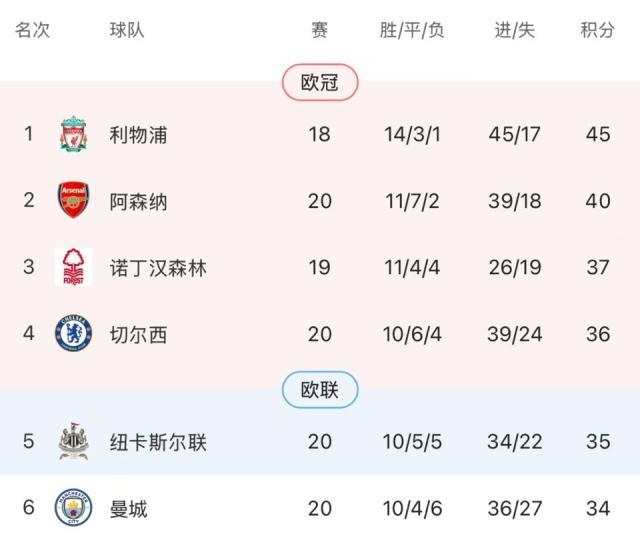Click the 赛 matches column header
The width and height of the screenshot is (640, 544).
pos(319,30)
